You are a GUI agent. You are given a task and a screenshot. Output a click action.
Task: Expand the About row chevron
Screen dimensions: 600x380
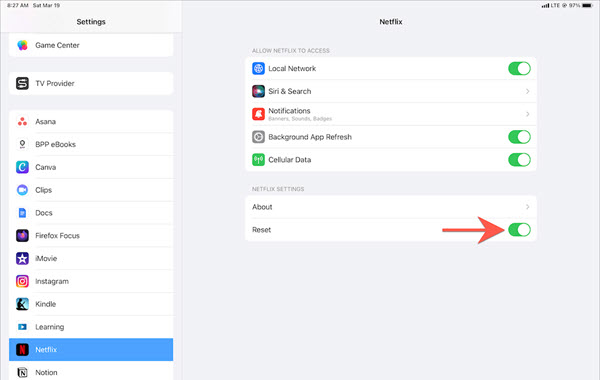[x=528, y=207]
